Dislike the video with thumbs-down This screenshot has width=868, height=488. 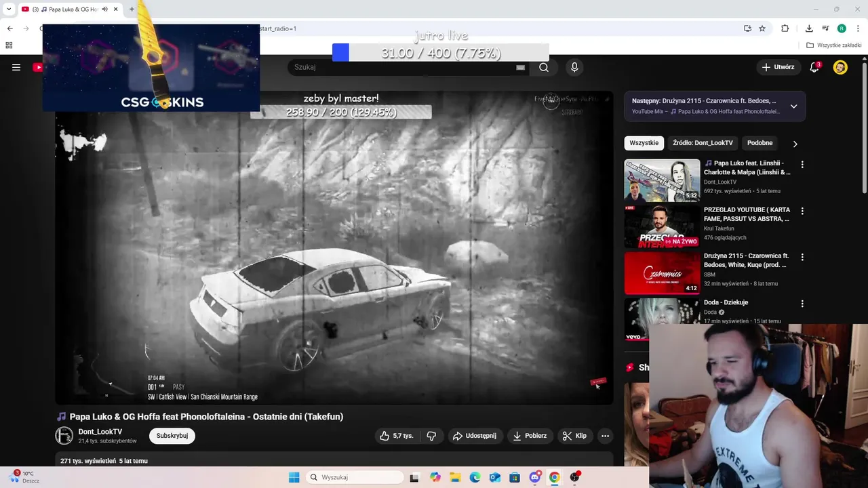click(x=431, y=436)
